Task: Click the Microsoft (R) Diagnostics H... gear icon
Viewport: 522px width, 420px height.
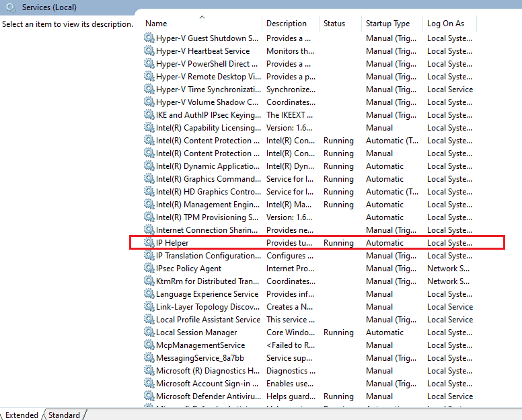Action: [x=149, y=370]
